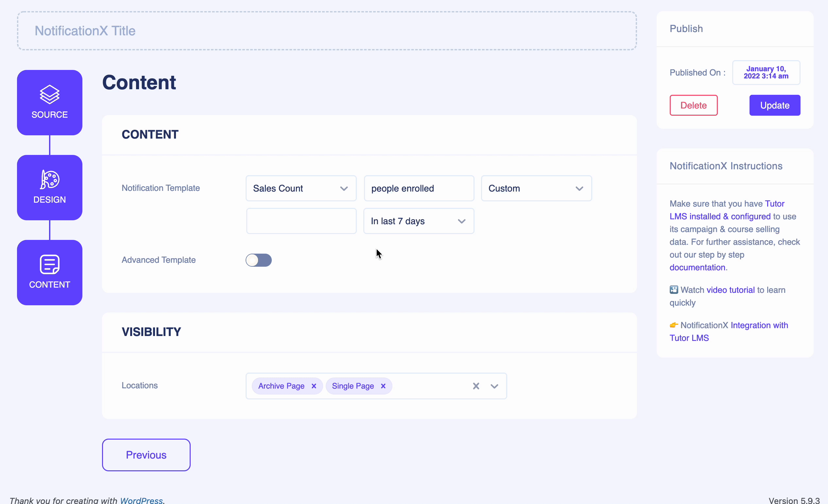
Task: Remove Archive Page location tag
Action: point(314,386)
